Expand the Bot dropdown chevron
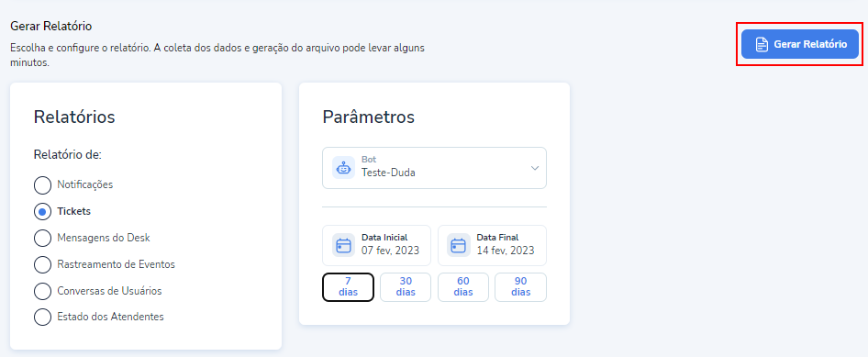This screenshot has height=357, width=868. (534, 168)
